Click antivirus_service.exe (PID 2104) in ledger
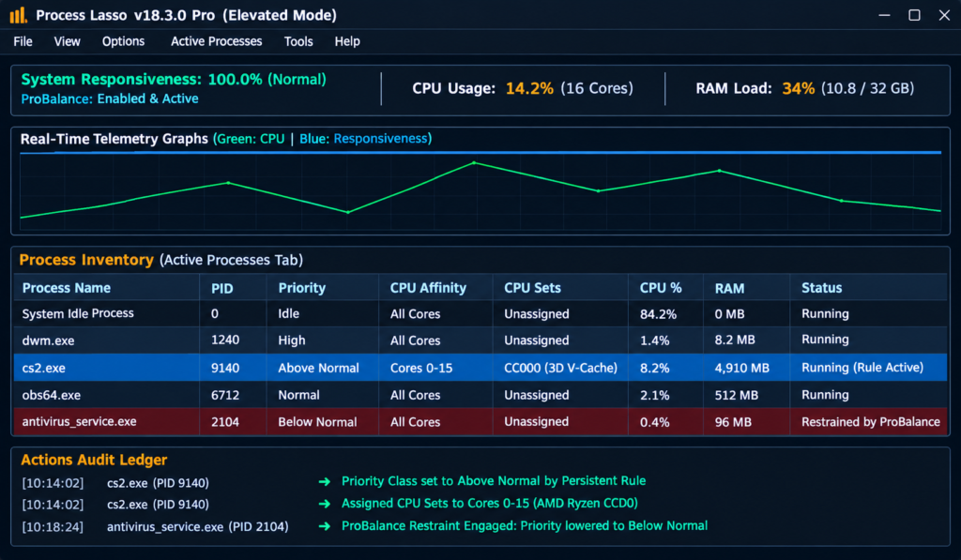 pyautogui.click(x=197, y=527)
